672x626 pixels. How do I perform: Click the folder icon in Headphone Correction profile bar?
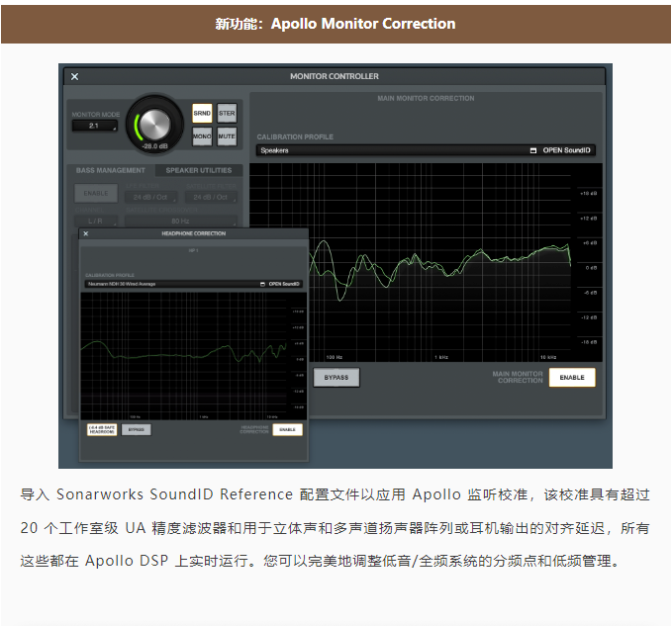pyautogui.click(x=262, y=284)
